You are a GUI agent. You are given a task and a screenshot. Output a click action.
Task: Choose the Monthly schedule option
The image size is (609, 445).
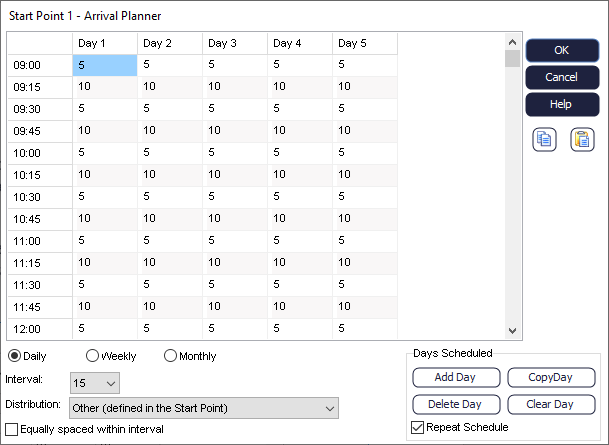(170, 356)
